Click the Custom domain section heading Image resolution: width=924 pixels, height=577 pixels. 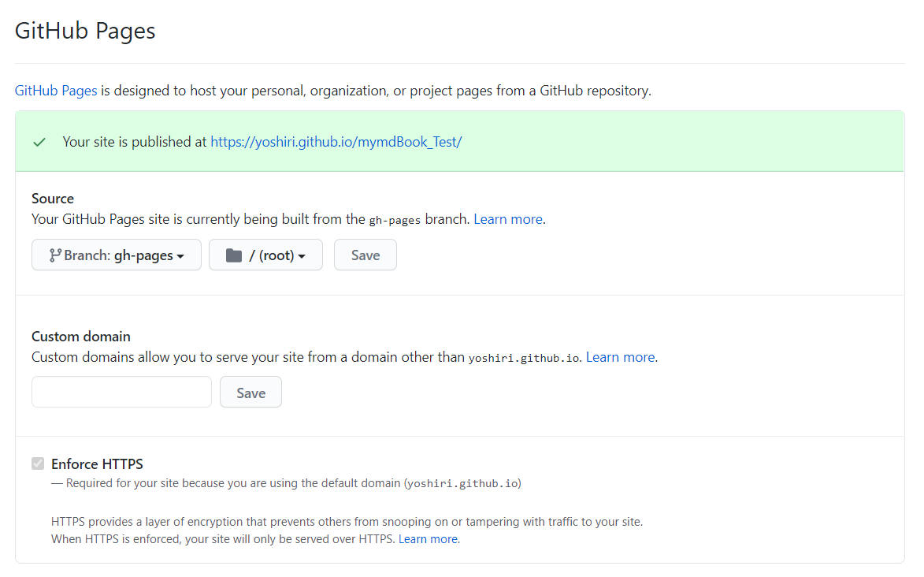[80, 337]
